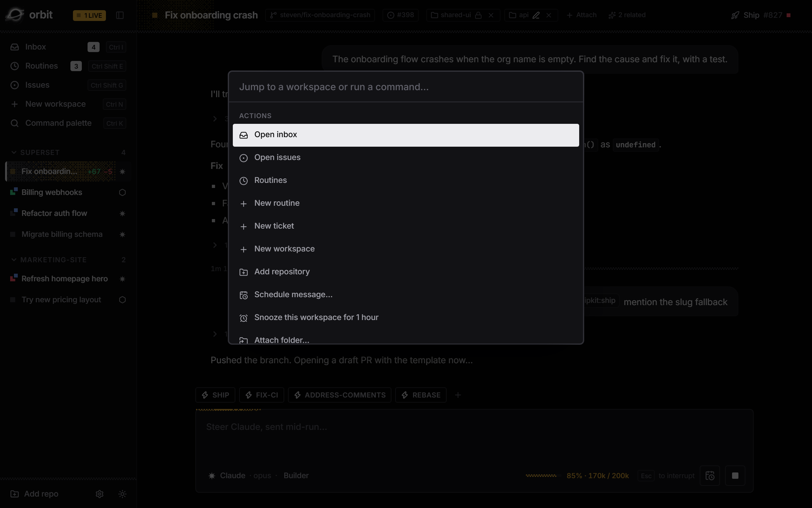This screenshot has width=812, height=508.
Task: Add a new quick action plus icon
Action: tap(458, 395)
